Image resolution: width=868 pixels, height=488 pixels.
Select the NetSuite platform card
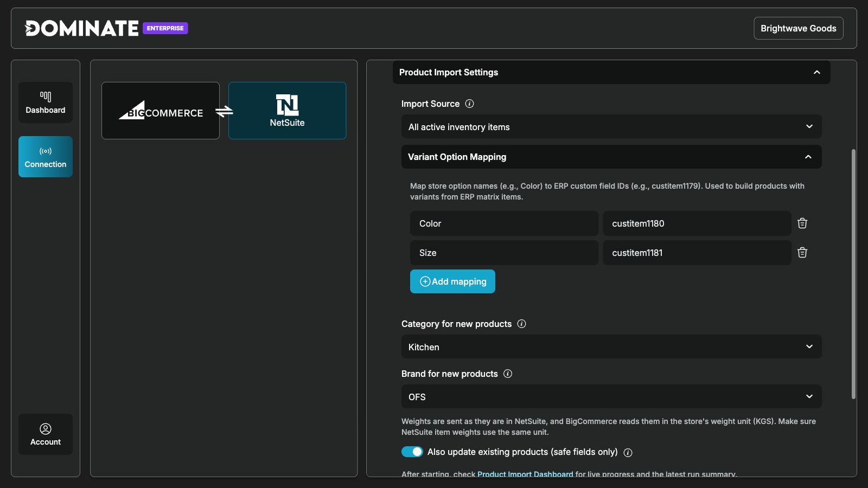(x=288, y=111)
